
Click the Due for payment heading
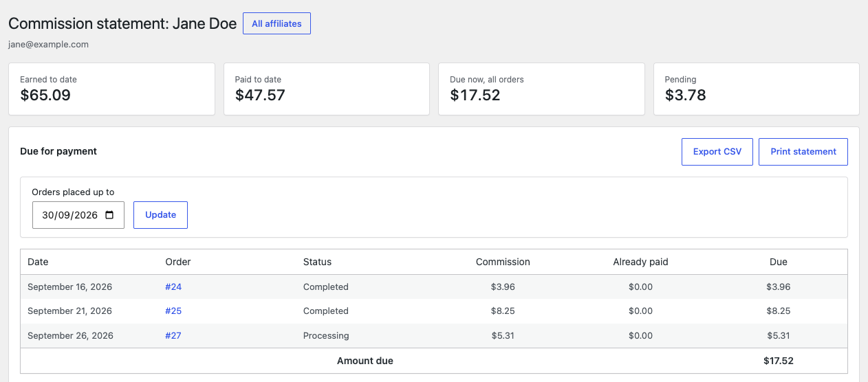(x=58, y=151)
